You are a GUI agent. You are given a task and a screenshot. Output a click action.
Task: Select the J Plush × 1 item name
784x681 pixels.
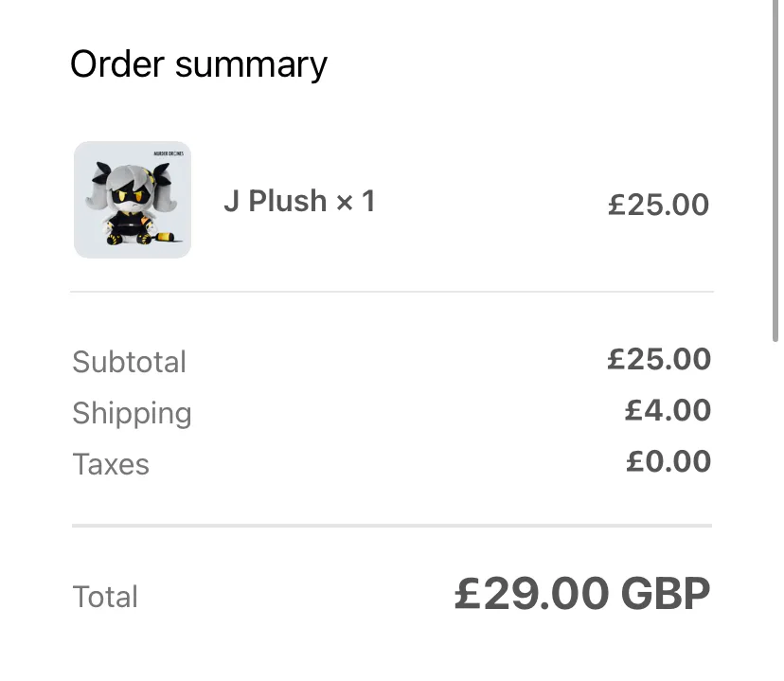point(299,201)
